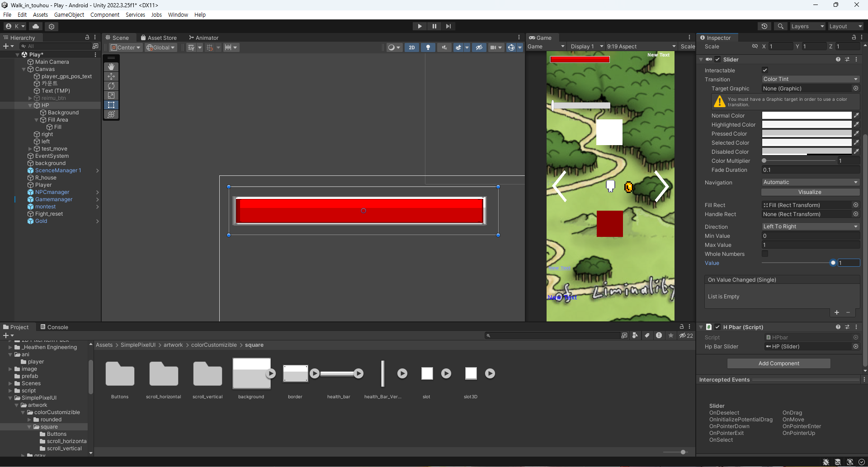Toggle the H Pbar Script enabled checkbox
Screen dimensions: 868x467
pos(717,327)
